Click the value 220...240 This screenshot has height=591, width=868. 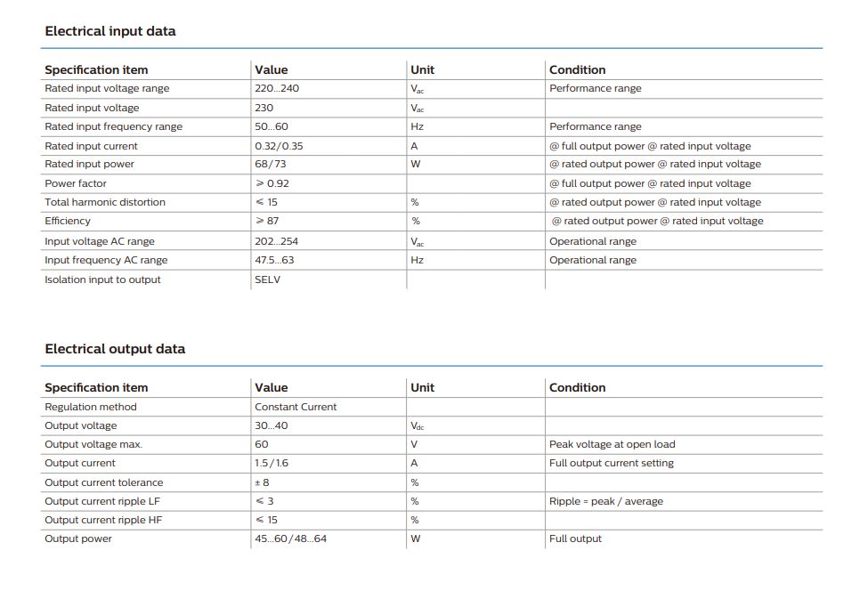[277, 88]
